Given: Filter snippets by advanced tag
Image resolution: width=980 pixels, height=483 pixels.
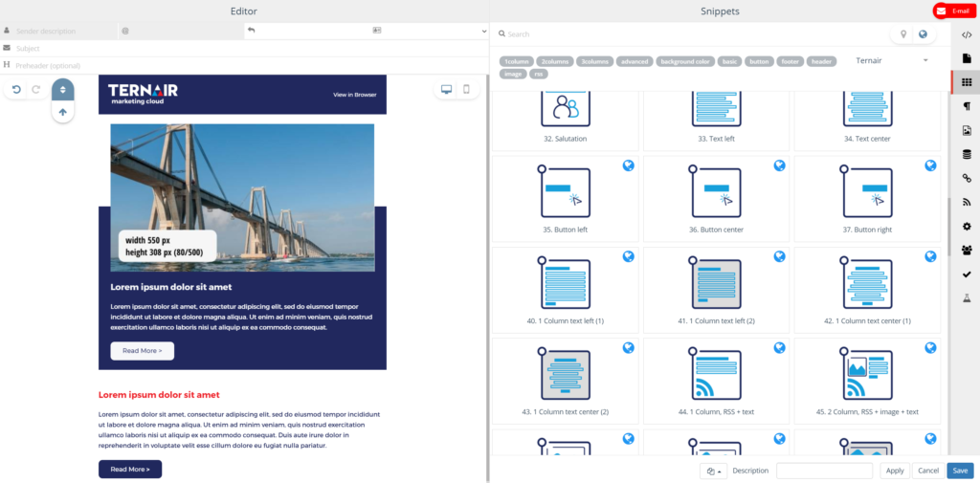Looking at the screenshot, I should tap(635, 61).
